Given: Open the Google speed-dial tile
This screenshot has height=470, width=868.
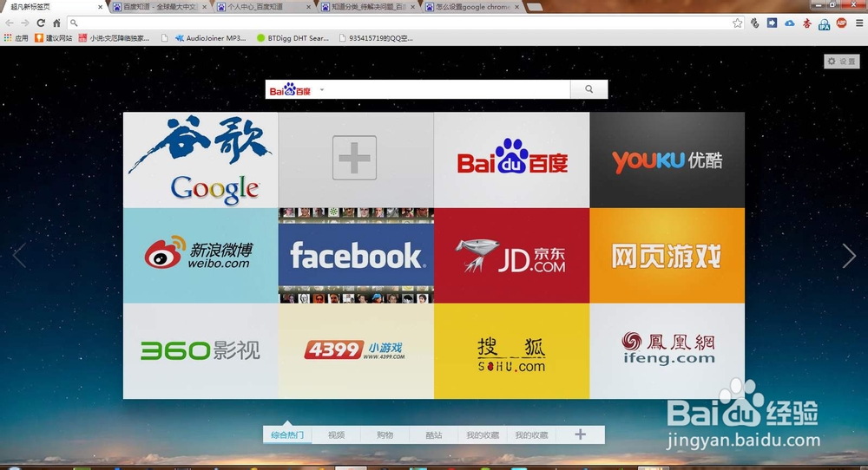Looking at the screenshot, I should tap(201, 160).
